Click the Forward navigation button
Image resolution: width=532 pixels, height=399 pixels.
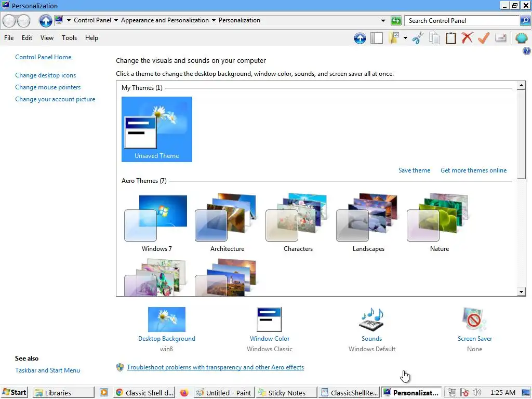[23, 21]
